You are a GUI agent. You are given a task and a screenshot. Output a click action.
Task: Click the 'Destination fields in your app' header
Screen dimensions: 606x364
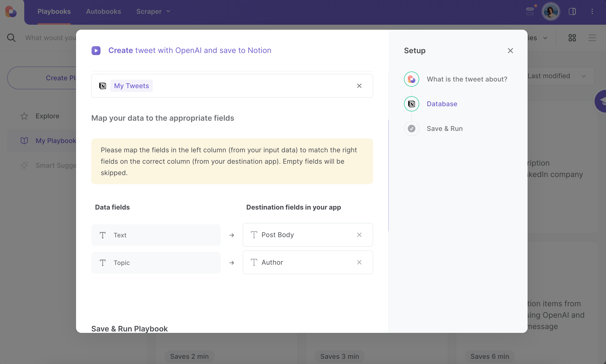click(x=293, y=207)
